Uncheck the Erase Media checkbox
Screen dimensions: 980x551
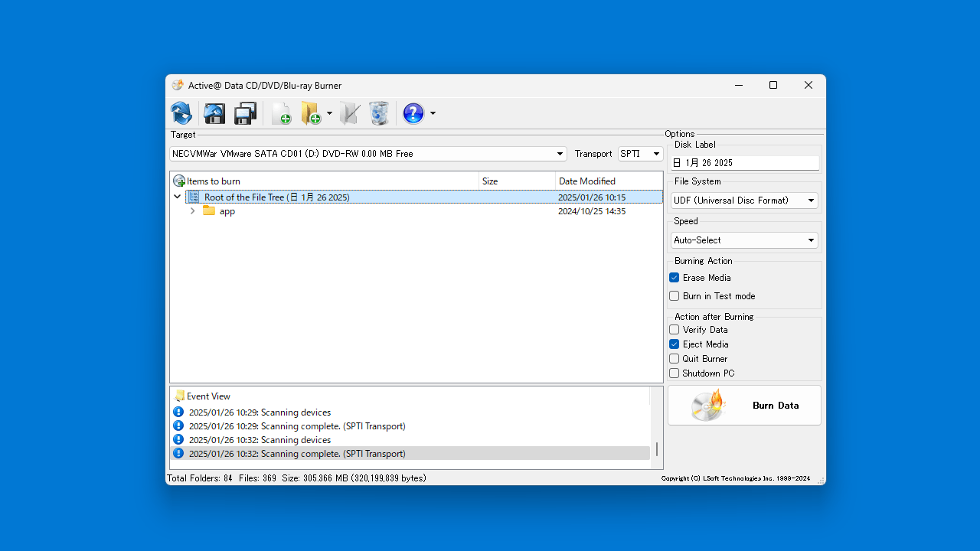(675, 278)
